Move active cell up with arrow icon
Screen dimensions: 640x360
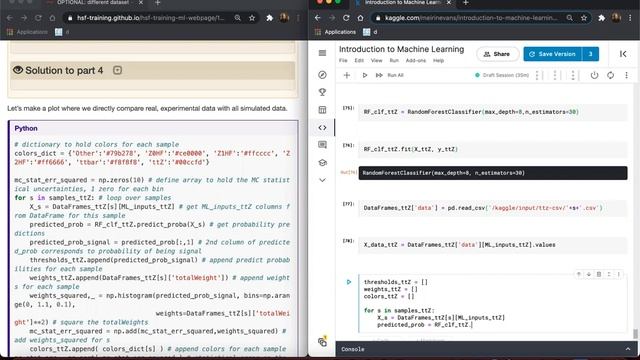(x=578, y=274)
